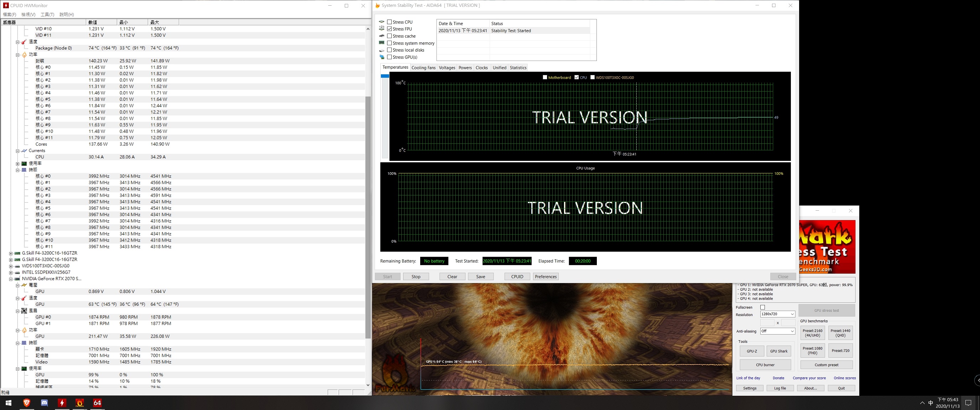The width and height of the screenshot is (980, 410).
Task: Click the HWMonitor vertical scrollbar thumb
Action: coord(368,217)
